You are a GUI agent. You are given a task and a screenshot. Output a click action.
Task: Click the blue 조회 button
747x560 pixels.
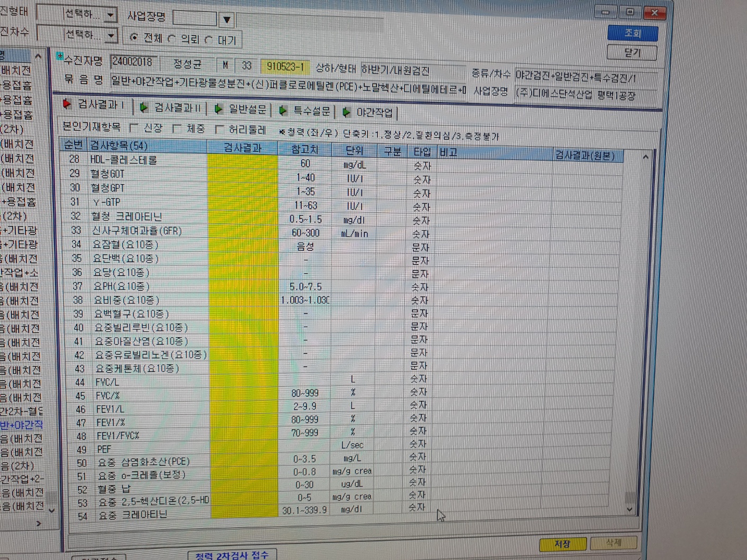(x=633, y=33)
